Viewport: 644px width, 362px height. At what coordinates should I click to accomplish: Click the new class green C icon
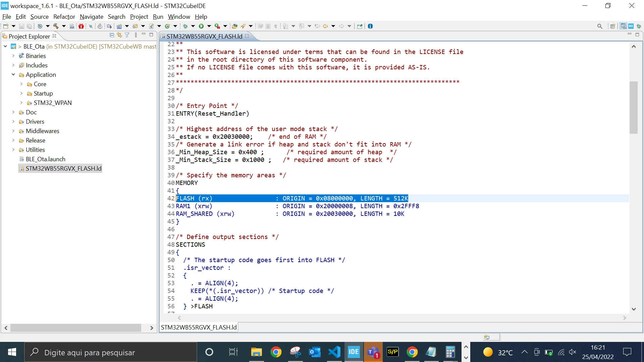click(x=167, y=26)
